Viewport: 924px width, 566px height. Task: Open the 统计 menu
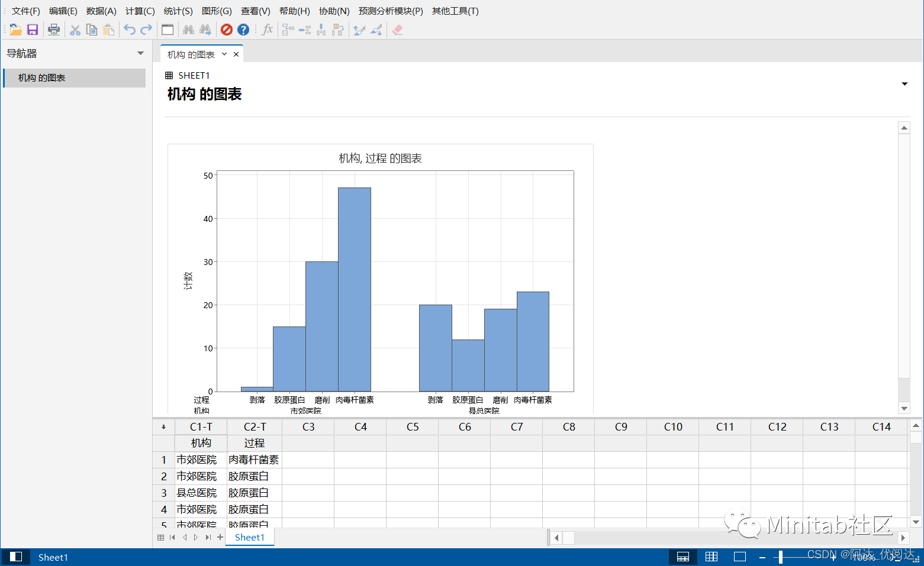[x=178, y=11]
